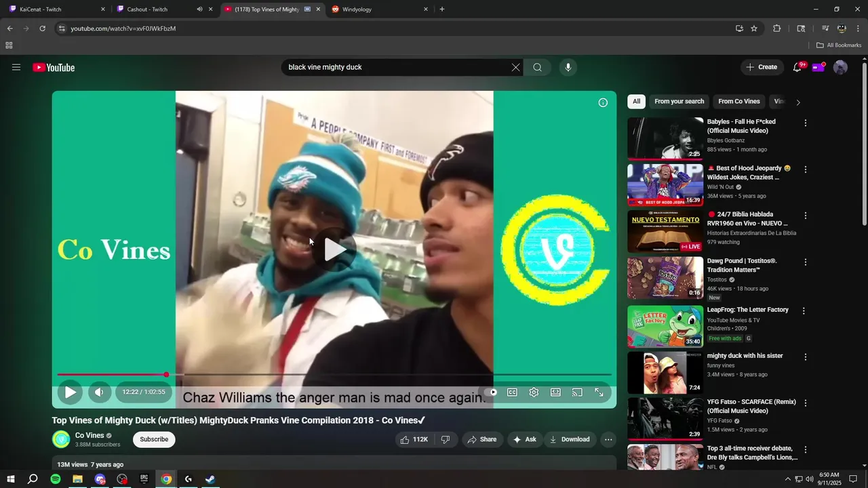
Task: Open the Create button
Action: pyautogui.click(x=762, y=67)
